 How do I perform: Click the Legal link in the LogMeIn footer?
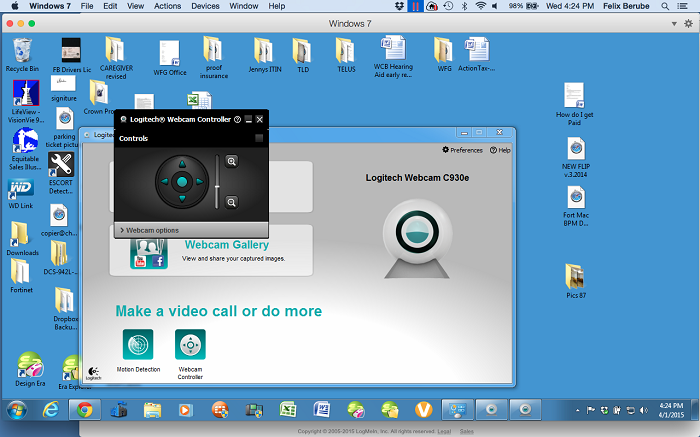pyautogui.click(x=444, y=431)
